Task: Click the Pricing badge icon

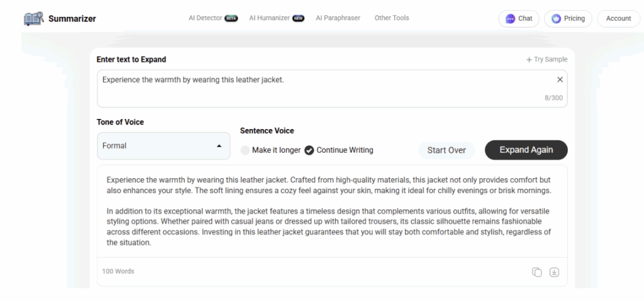Action: click(556, 19)
